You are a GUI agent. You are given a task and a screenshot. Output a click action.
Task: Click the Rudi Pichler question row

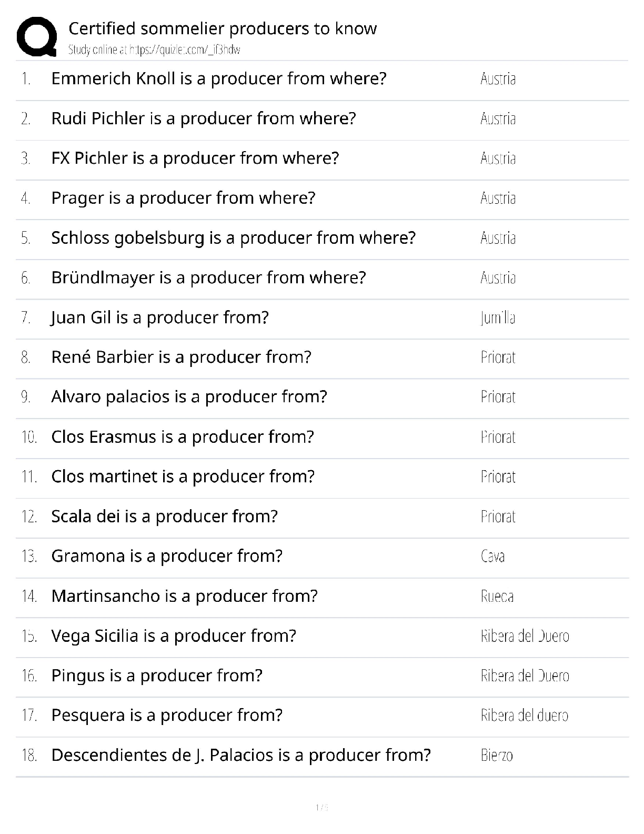coord(203,118)
